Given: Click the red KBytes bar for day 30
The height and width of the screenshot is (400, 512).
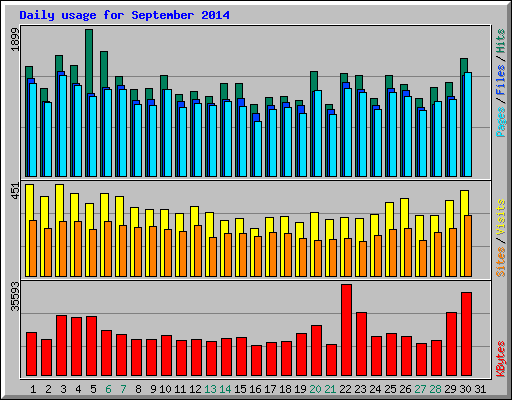Looking at the screenshot, I should 466,334.
